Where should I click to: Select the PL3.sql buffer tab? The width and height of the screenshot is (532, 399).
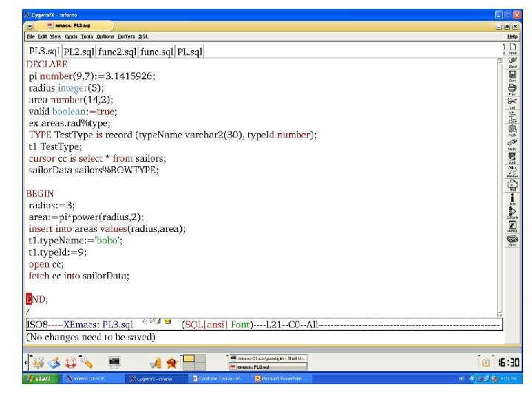tap(44, 51)
